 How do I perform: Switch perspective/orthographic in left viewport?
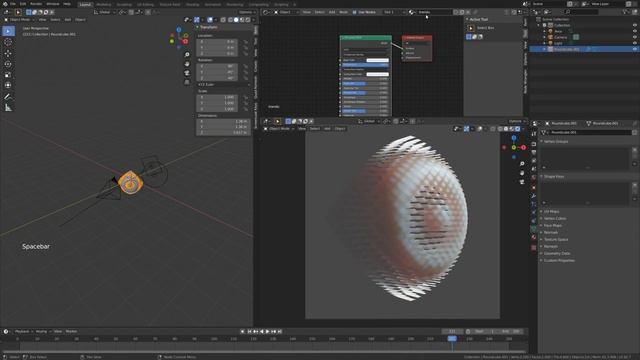click(187, 82)
